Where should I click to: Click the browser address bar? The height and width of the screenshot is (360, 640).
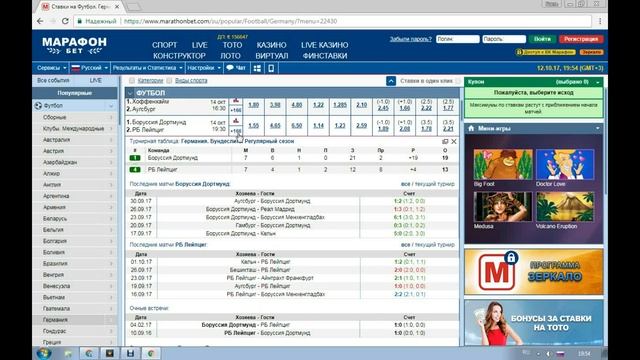click(x=333, y=21)
